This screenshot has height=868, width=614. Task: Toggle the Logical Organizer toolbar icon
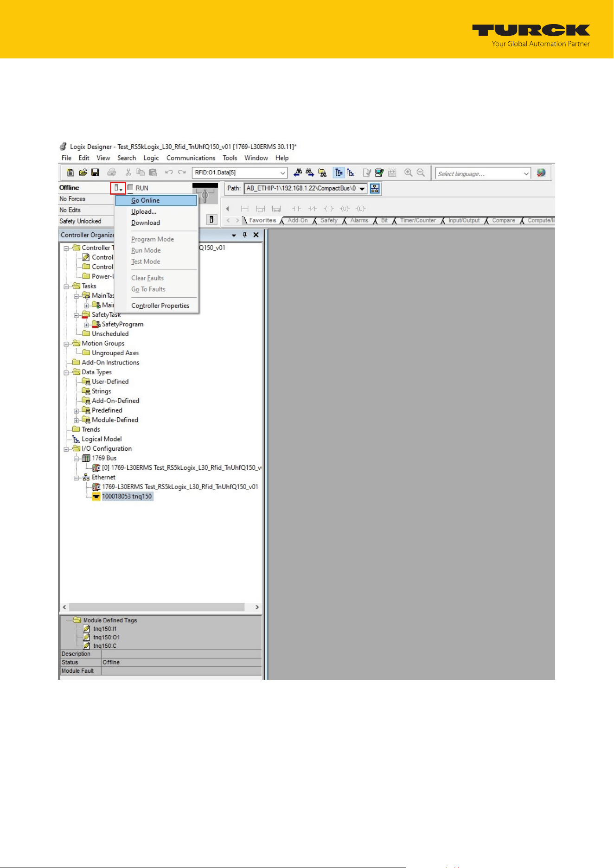(x=351, y=173)
